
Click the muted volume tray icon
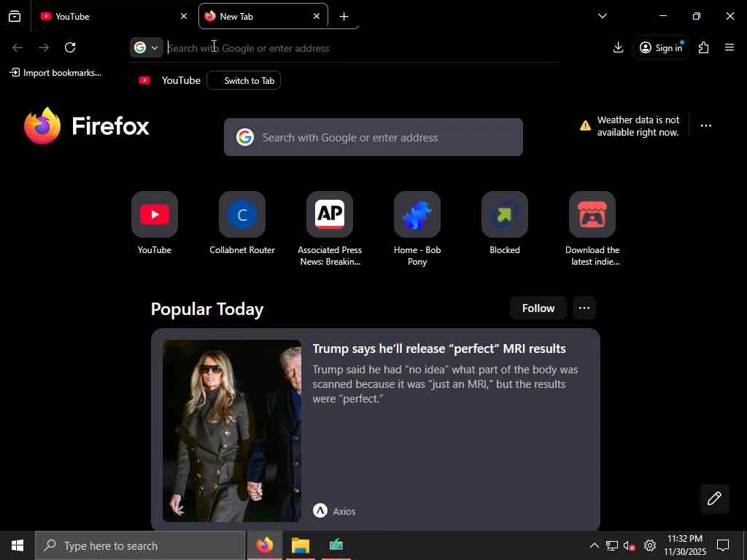630,545
